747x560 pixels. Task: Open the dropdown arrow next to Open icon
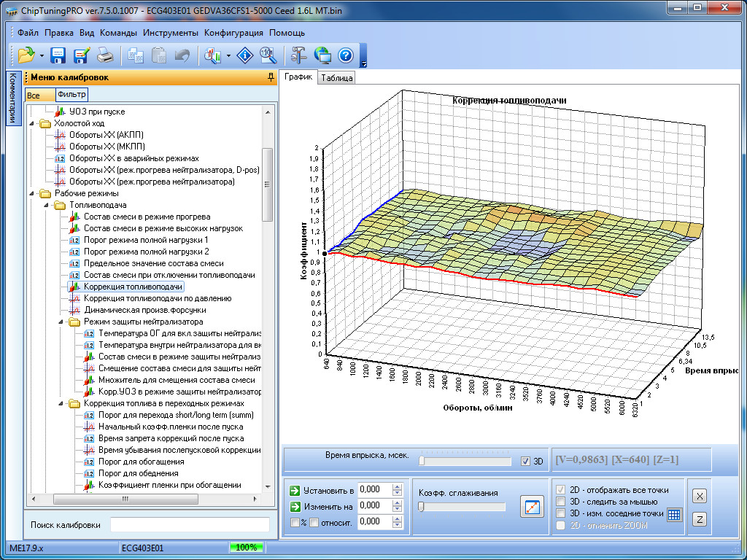(42, 55)
